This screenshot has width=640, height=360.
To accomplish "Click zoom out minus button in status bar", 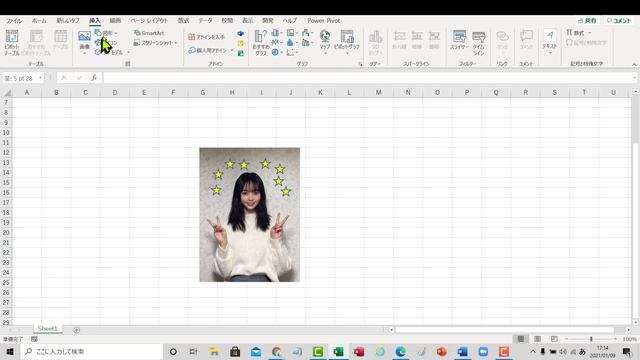I will tap(567, 339).
